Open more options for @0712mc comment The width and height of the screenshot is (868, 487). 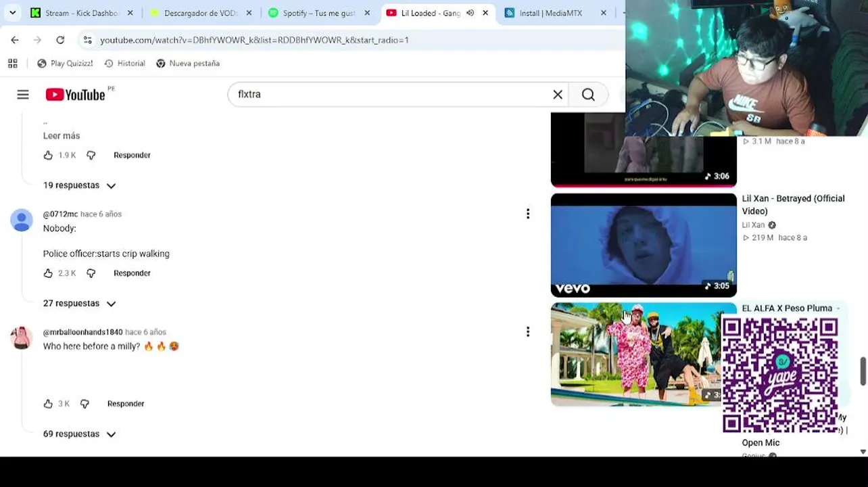(x=528, y=214)
